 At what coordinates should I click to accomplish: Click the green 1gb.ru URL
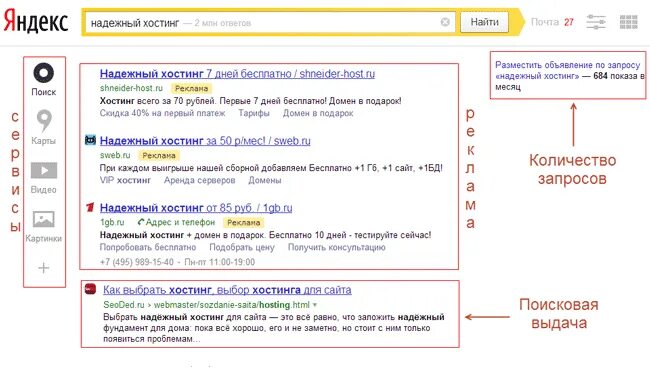(112, 222)
